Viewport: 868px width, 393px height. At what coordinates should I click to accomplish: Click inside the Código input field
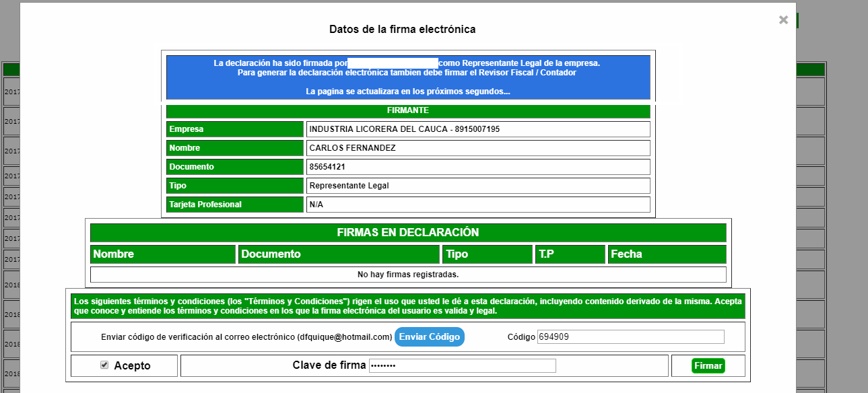(x=631, y=336)
